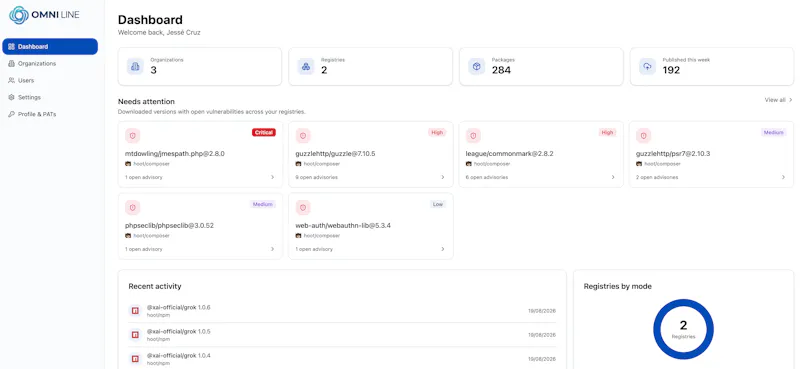Screen dimensions: 800x369
Task: Click the High badge on league/commonmark card
Action: (608, 132)
